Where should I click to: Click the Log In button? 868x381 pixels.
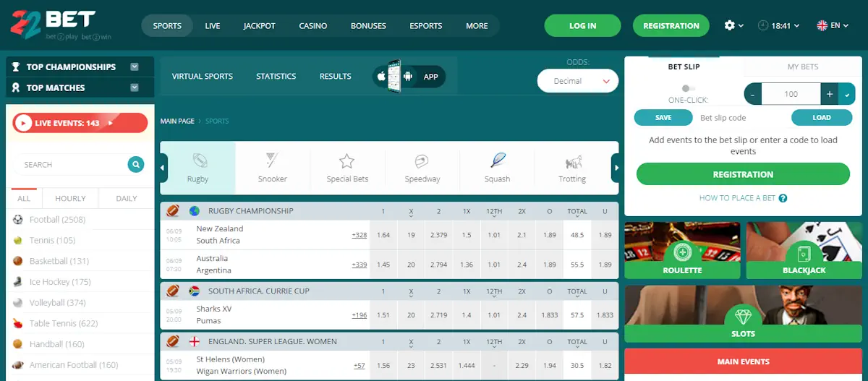coord(583,26)
